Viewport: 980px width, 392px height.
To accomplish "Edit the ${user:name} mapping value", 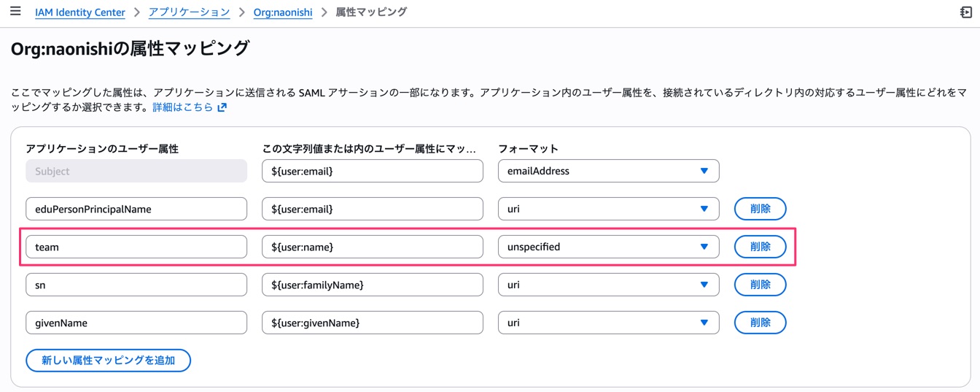I will click(373, 247).
